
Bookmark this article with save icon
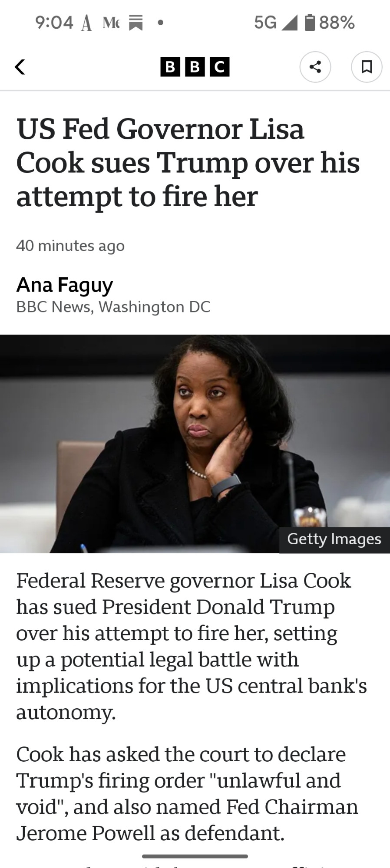[367, 67]
